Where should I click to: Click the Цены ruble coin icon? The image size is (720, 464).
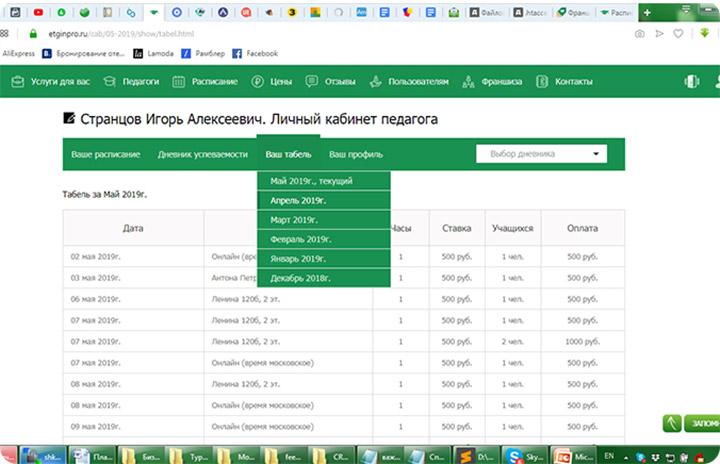click(x=258, y=82)
